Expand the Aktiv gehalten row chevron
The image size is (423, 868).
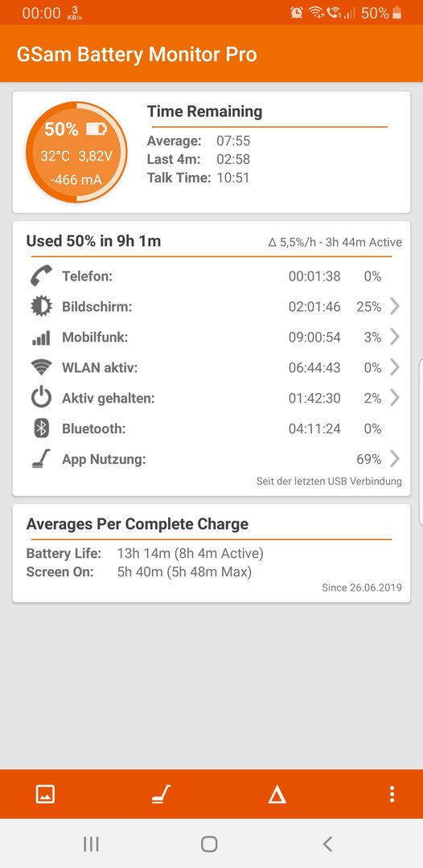[395, 398]
